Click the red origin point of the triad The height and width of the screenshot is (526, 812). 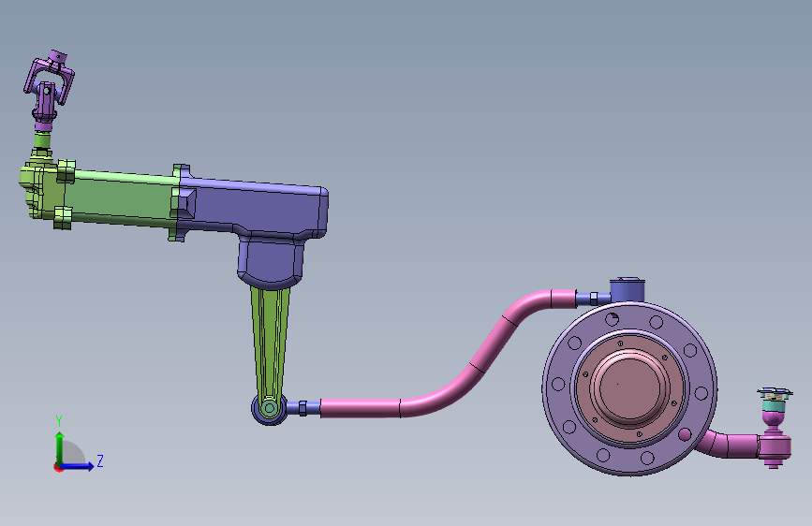click(57, 467)
